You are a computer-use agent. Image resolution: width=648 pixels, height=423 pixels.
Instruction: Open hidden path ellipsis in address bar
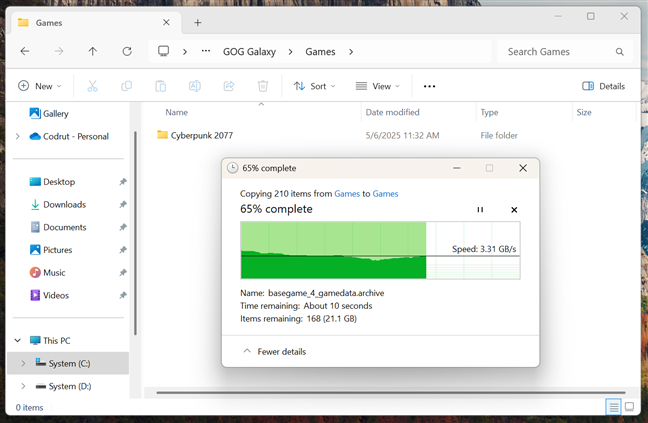[206, 51]
